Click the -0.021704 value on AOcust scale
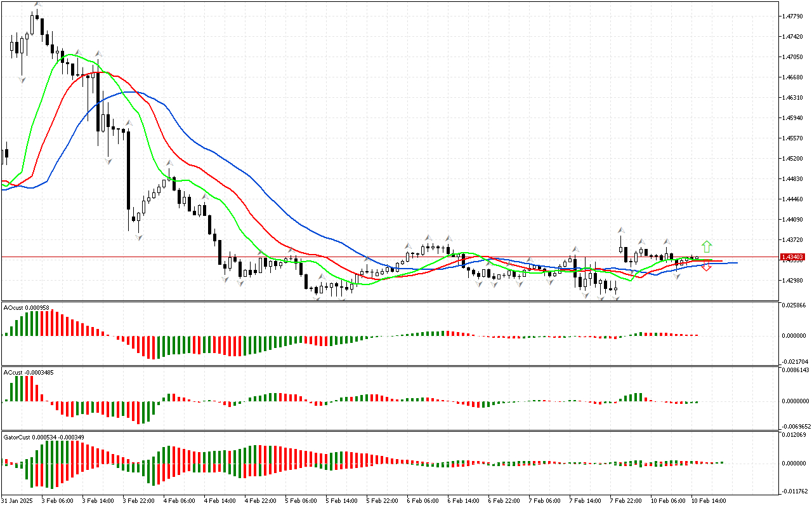The height and width of the screenshot is (508, 812). coord(794,361)
